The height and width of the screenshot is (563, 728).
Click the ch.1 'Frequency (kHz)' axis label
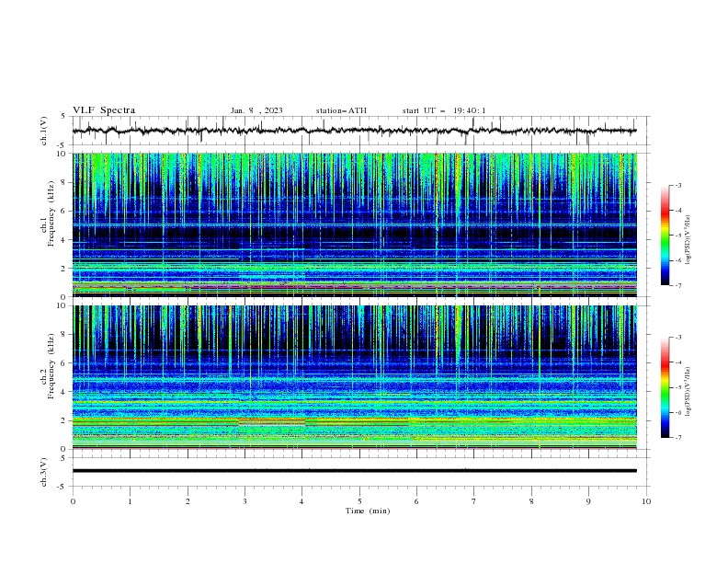coord(51,213)
